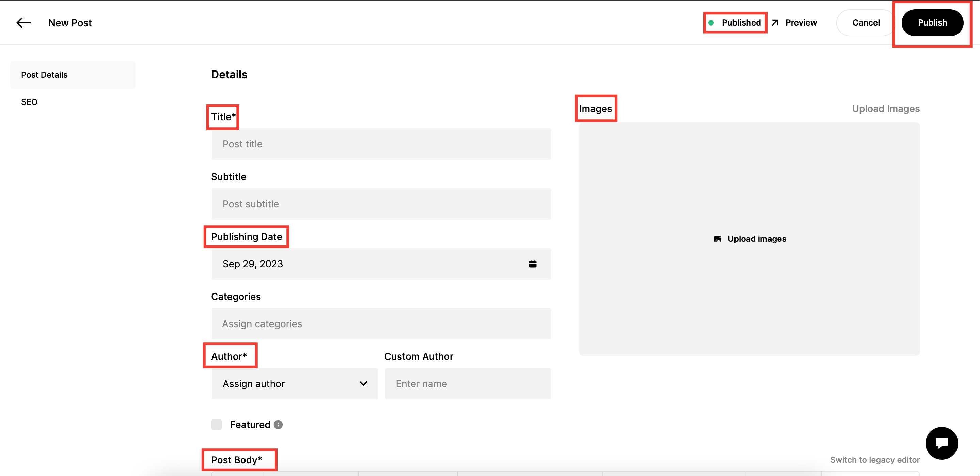This screenshot has width=980, height=476.
Task: Click the Cancel button
Action: point(866,22)
